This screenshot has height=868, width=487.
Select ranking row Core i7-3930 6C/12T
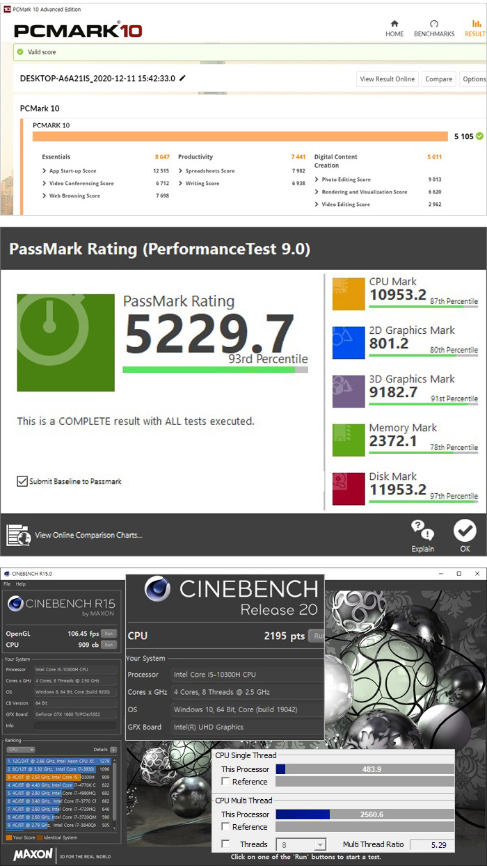click(58, 769)
